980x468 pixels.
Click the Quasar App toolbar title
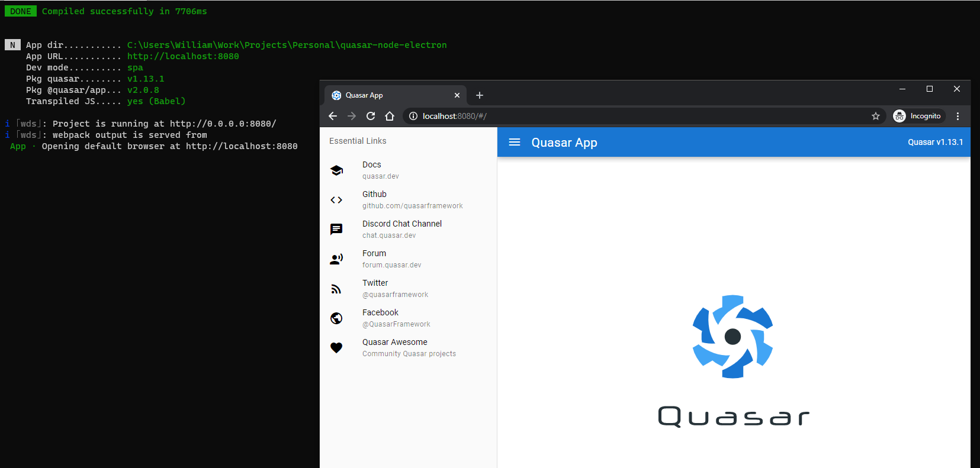[564, 143]
